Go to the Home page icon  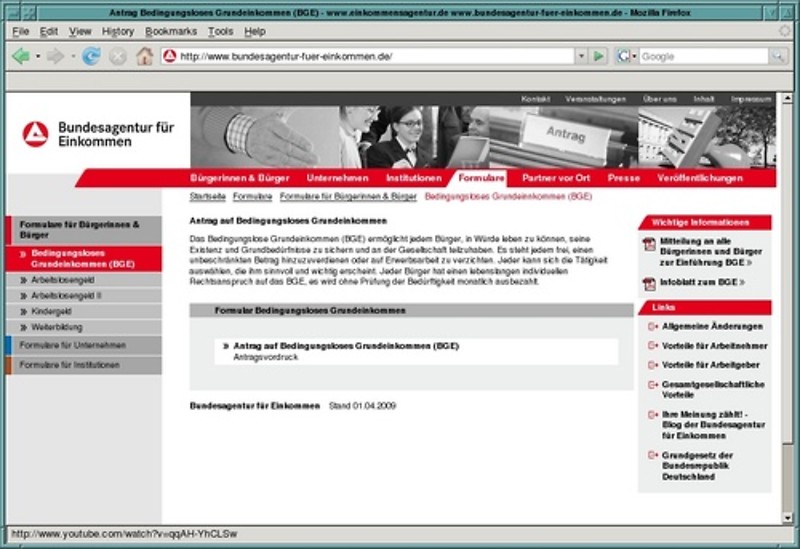(145, 56)
